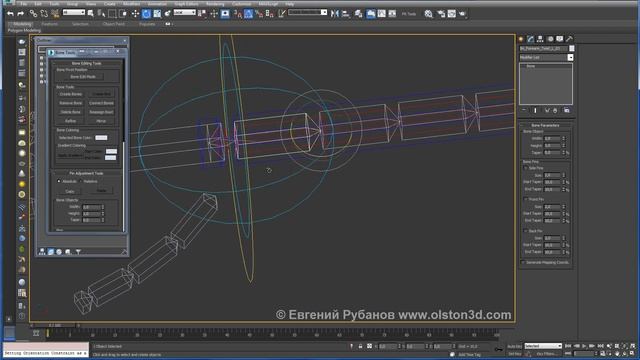The height and width of the screenshot is (360, 640).
Task: Open the Animation menu
Action: tap(157, 4)
